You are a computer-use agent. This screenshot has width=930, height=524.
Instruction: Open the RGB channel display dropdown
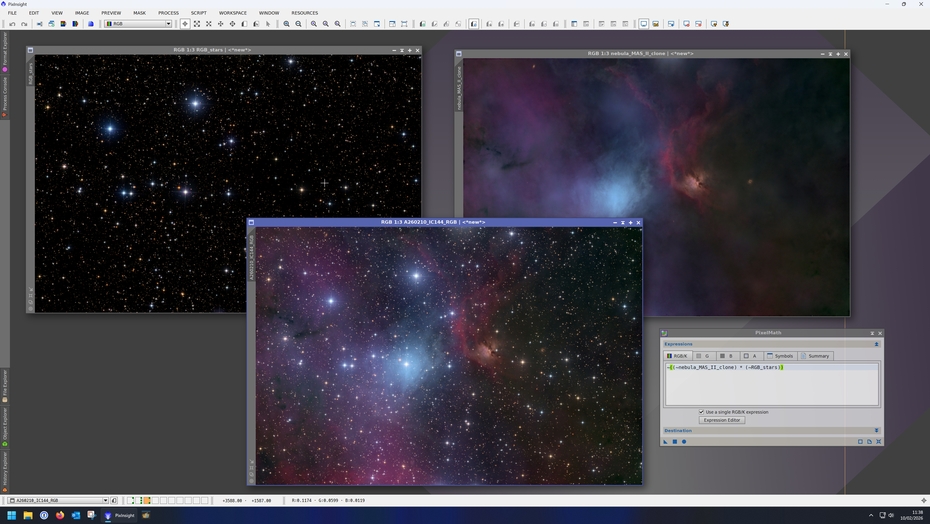tap(138, 24)
